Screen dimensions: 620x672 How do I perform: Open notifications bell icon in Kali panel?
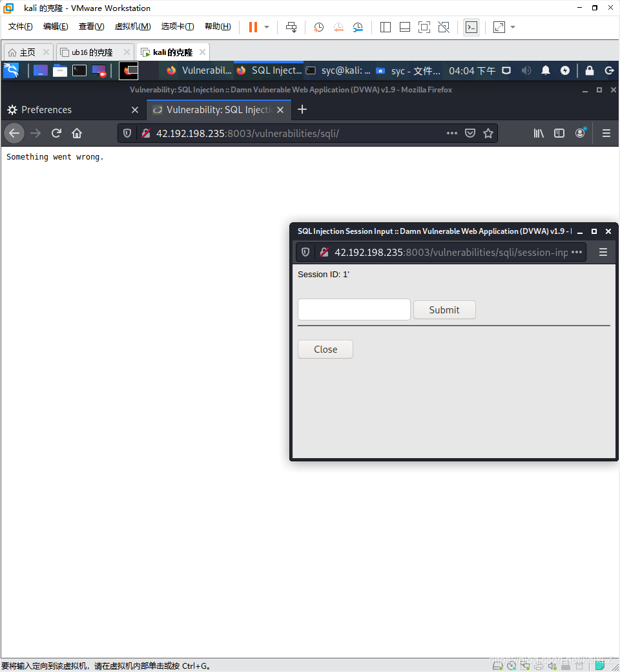[546, 70]
